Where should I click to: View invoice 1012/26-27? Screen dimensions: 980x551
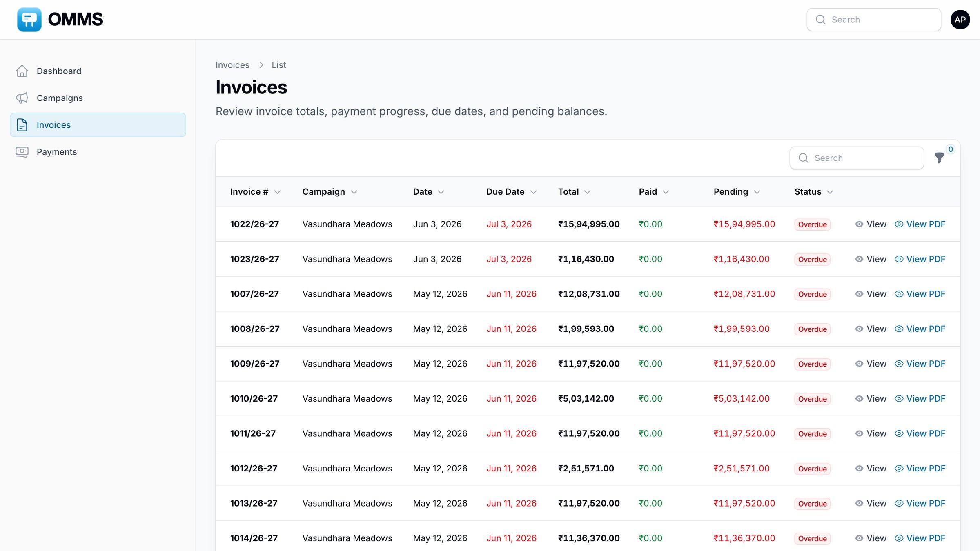click(871, 469)
